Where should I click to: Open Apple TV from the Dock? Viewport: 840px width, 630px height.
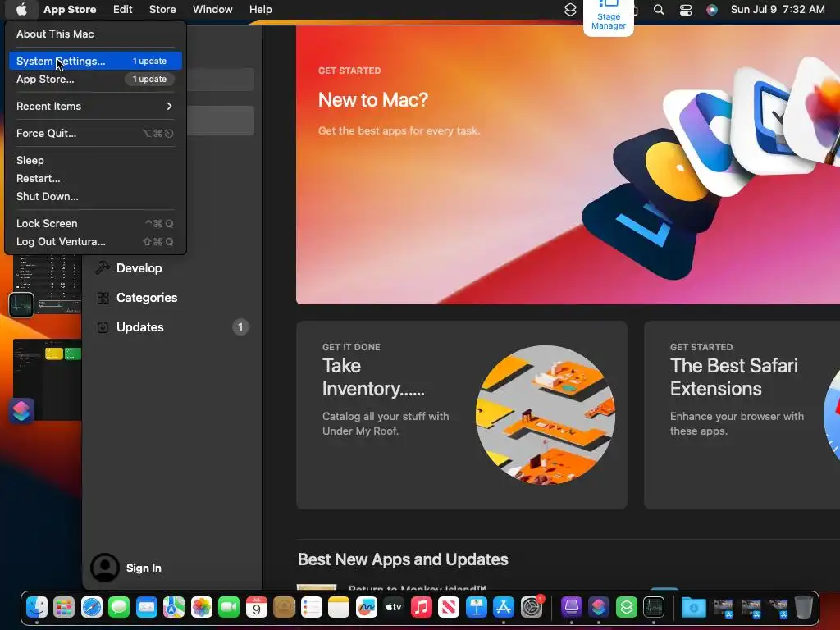[394, 607]
